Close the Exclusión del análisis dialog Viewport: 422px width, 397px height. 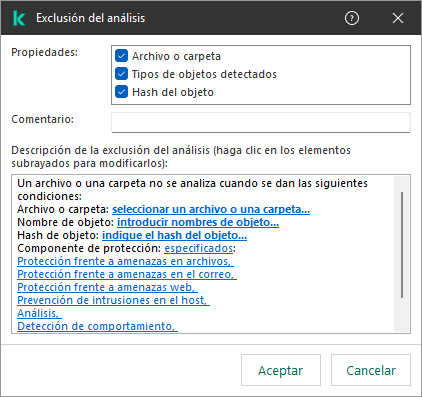[x=398, y=18]
